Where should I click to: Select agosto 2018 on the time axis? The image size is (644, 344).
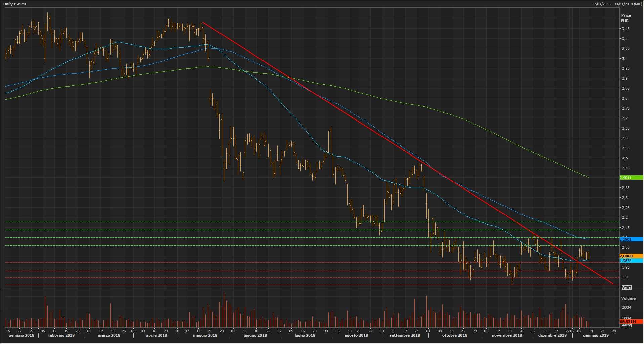[x=356, y=335]
